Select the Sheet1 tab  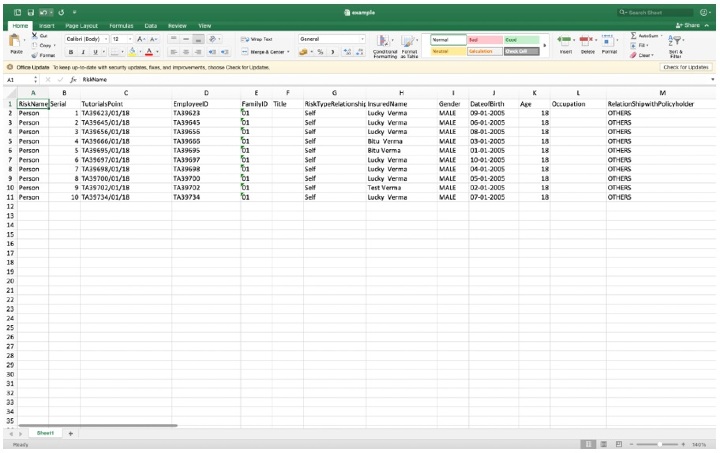pos(45,433)
